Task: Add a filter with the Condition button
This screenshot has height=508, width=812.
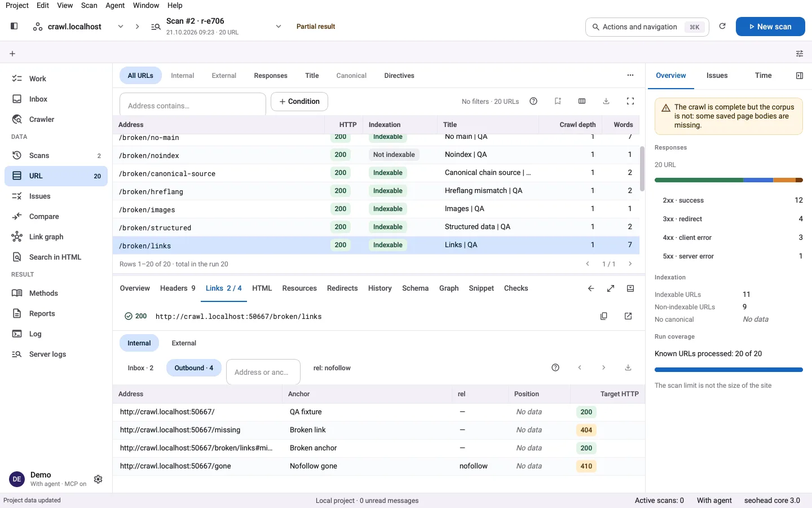Action: 299,102
